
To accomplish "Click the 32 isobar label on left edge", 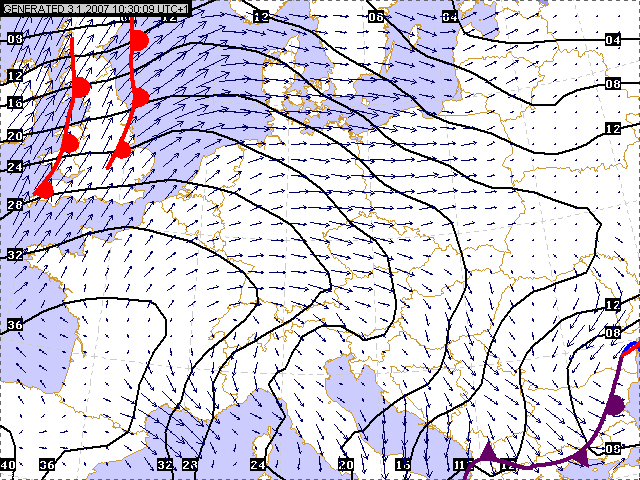I will coord(14,255).
